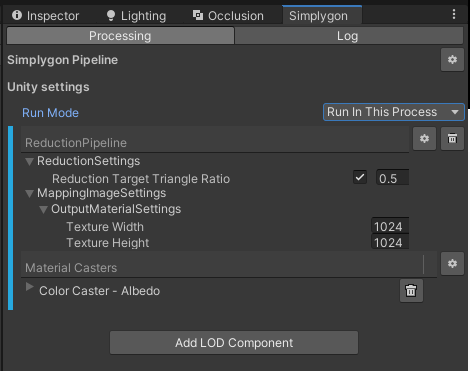This screenshot has width=470, height=371.
Task: Collapse the ReductionSettings section
Action: 29,162
